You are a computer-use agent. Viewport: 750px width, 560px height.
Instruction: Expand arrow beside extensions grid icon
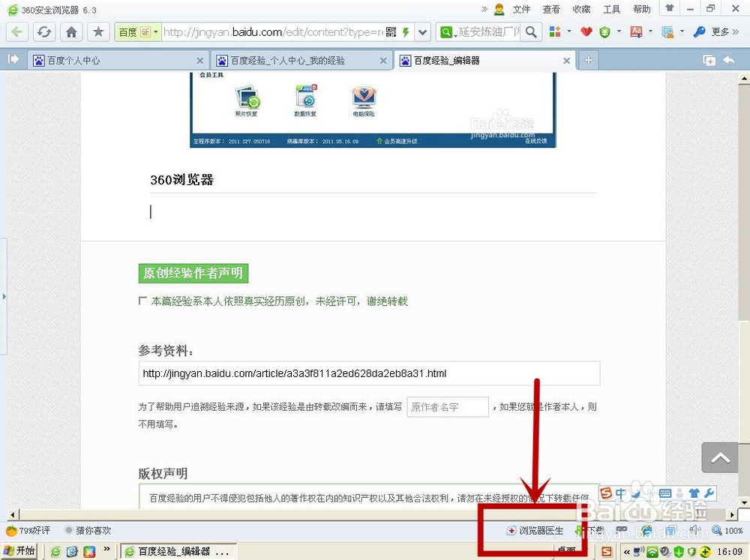pyautogui.click(x=569, y=31)
